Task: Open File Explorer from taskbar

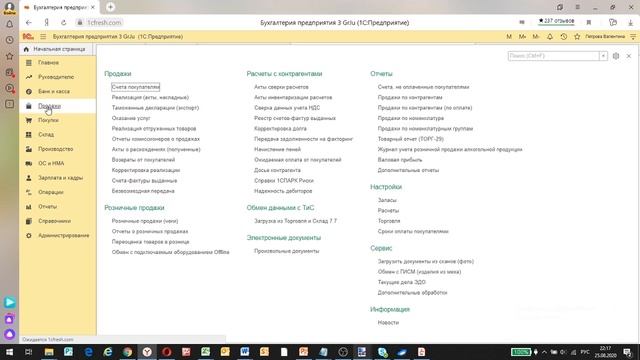Action: tap(49, 352)
